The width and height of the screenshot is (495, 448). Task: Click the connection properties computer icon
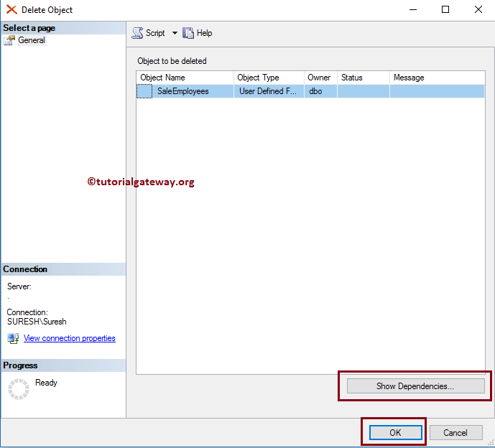click(x=13, y=339)
